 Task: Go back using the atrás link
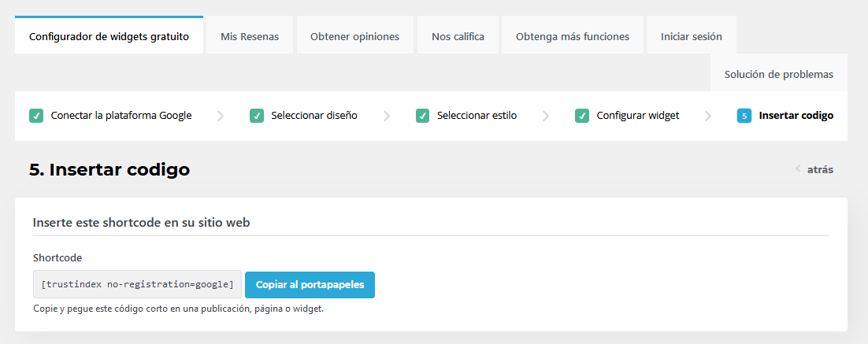point(820,169)
